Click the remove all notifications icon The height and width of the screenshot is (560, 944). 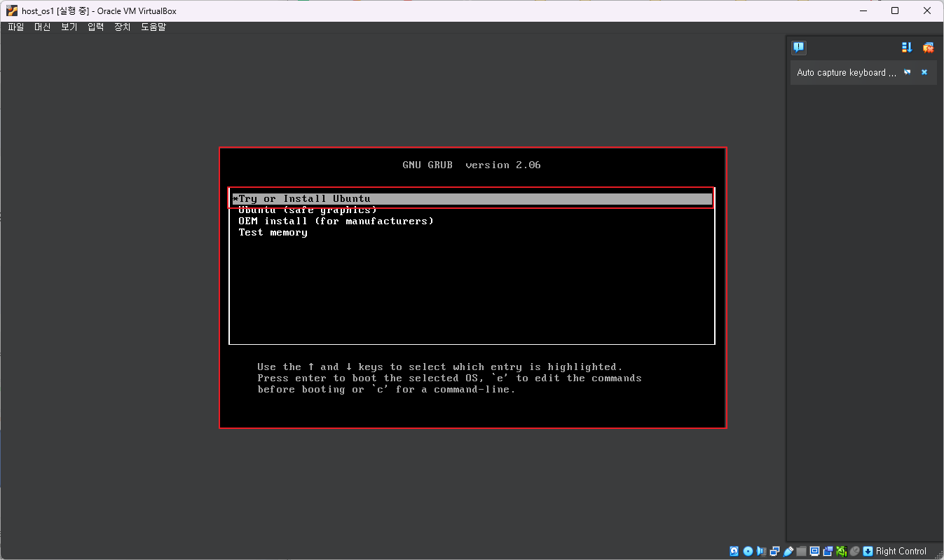click(x=928, y=48)
